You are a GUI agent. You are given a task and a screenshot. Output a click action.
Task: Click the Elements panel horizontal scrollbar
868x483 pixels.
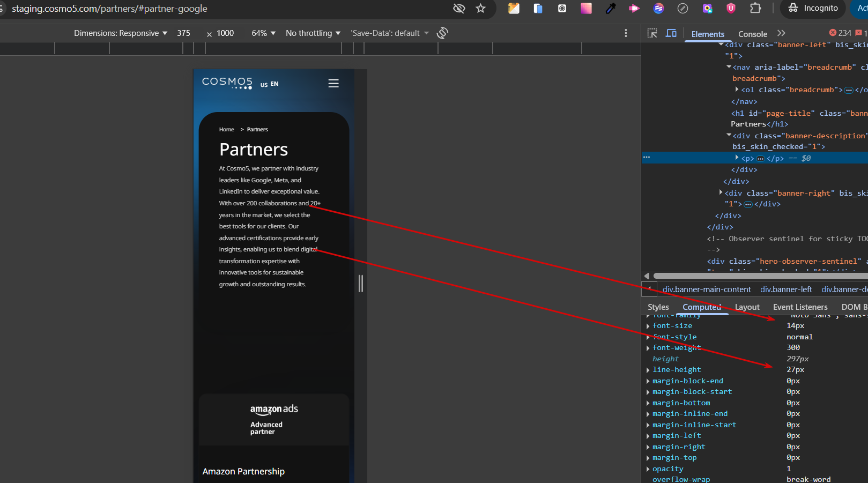click(760, 276)
